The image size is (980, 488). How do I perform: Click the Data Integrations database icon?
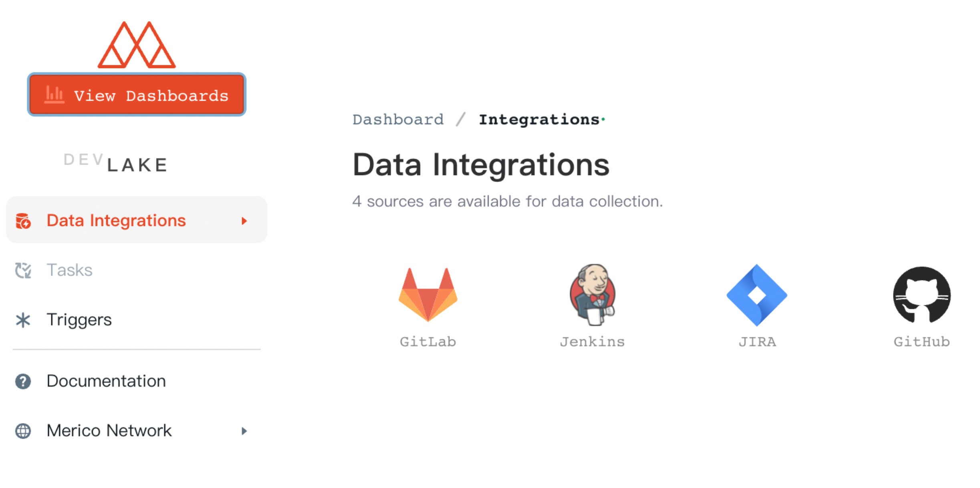23,221
